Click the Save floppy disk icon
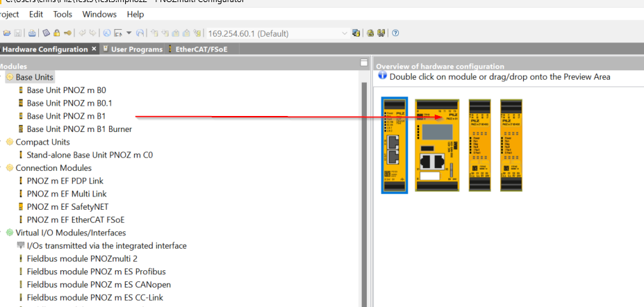Image resolution: width=644 pixels, height=307 pixels. pos(18,33)
